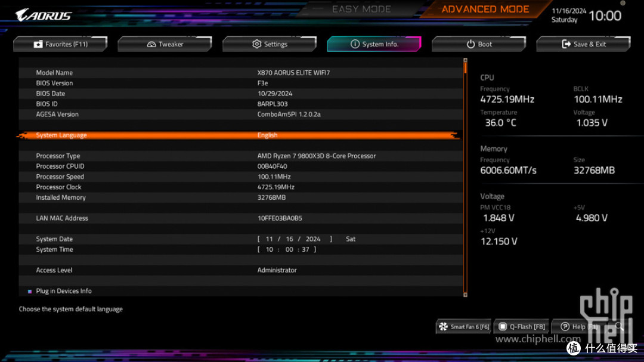
Task: Expand Plug in Devices Info
Action: (x=64, y=291)
